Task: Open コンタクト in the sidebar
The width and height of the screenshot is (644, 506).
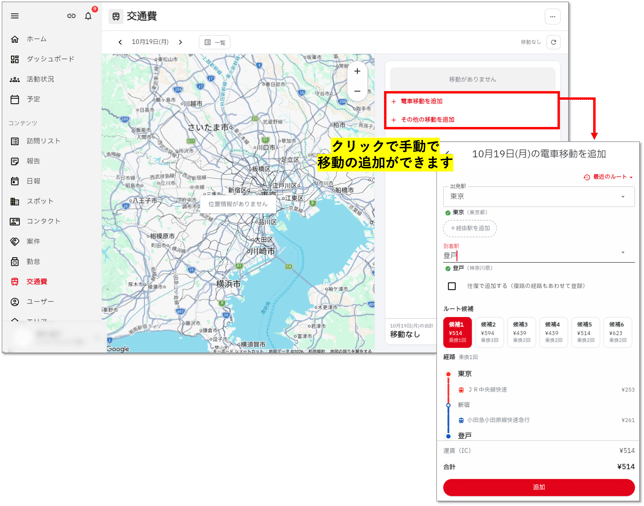Action: point(36,221)
